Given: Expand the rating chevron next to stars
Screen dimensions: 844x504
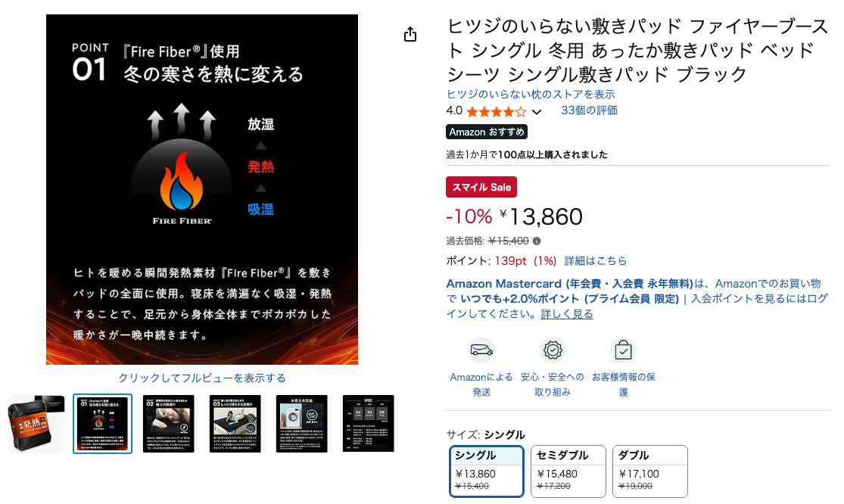Looking at the screenshot, I should (537, 112).
